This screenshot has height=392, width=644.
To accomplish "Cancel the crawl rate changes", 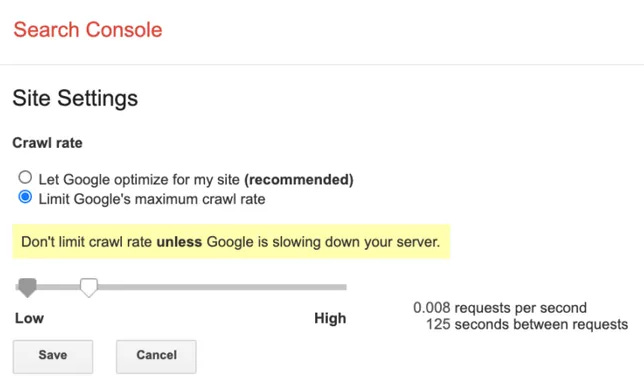I will pyautogui.click(x=156, y=356).
